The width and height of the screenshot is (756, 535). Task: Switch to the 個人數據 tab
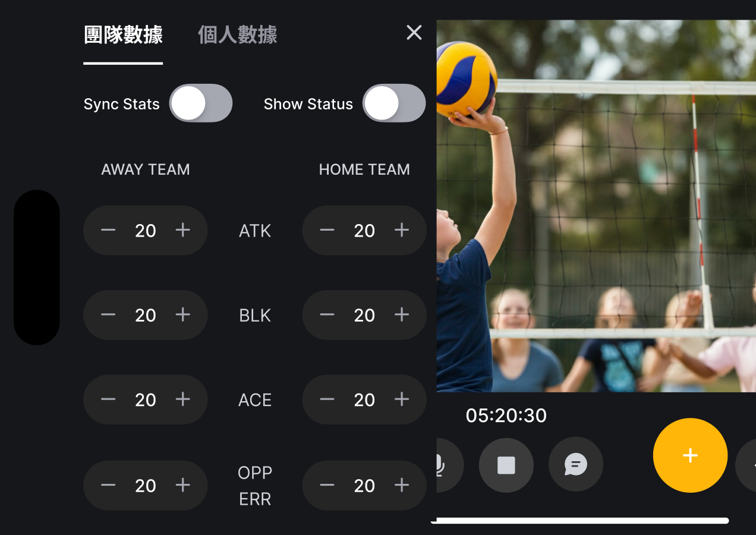[x=237, y=35]
